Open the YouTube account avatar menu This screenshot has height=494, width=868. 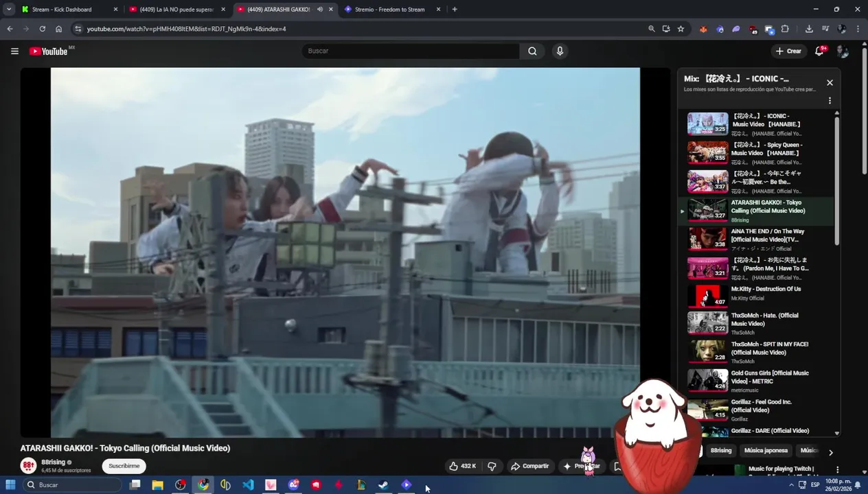[843, 51]
